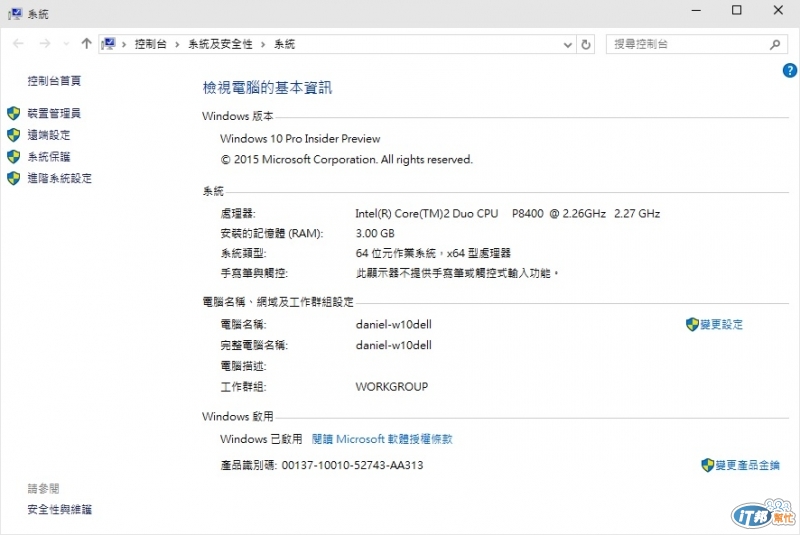Click 變更產品金鑰 link

(x=747, y=465)
